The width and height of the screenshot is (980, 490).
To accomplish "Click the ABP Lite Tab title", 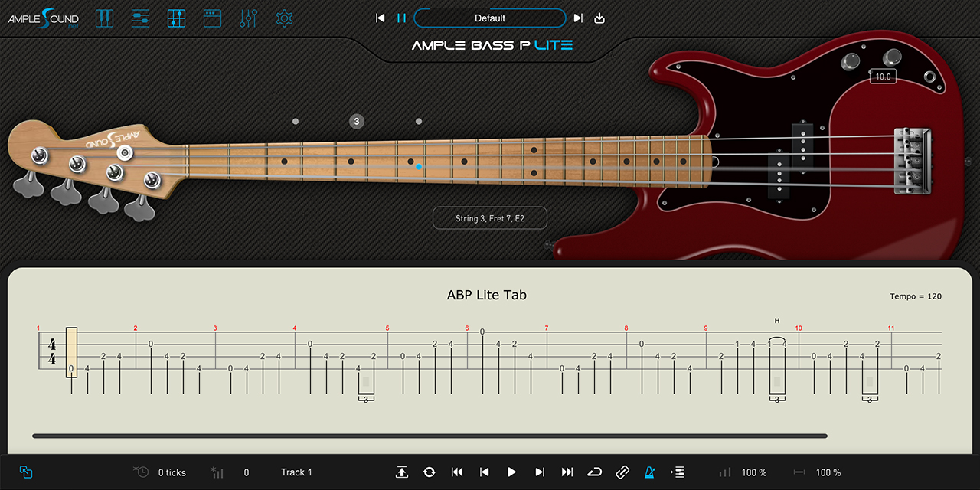I will [487, 295].
